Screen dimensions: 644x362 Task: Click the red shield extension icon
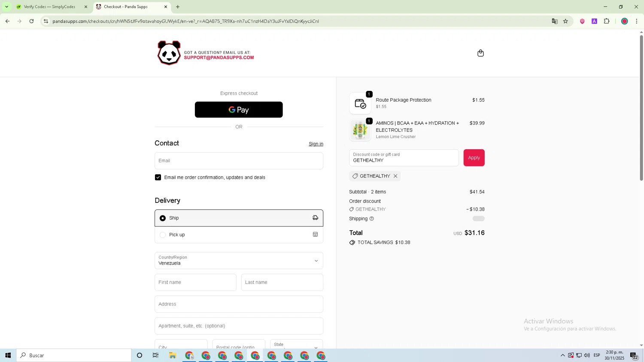click(582, 21)
